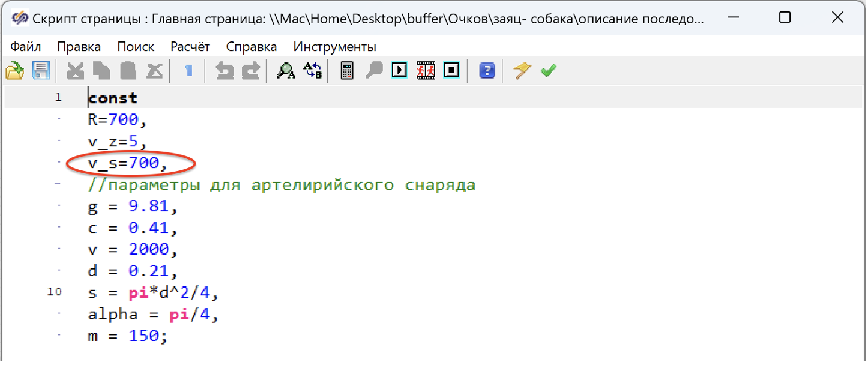Open Replace with the A-to-B icon

click(x=312, y=71)
